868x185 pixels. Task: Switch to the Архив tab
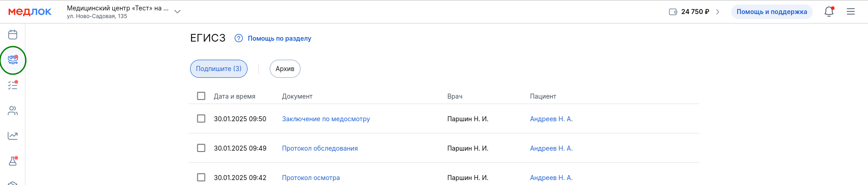pyautogui.click(x=285, y=69)
